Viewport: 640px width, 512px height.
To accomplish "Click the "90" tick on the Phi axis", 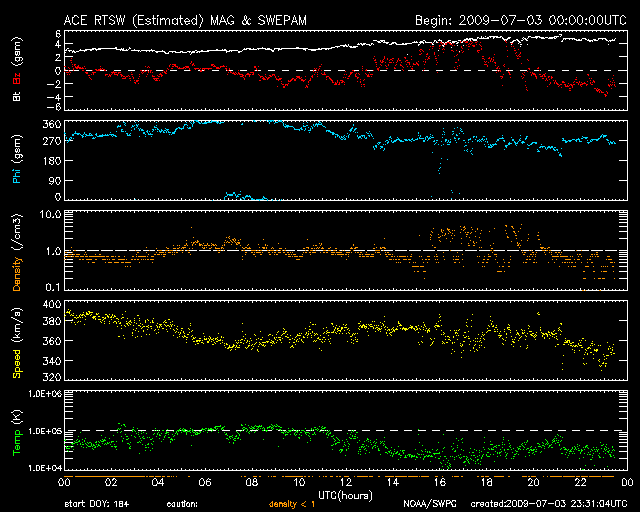I will 55,180.
